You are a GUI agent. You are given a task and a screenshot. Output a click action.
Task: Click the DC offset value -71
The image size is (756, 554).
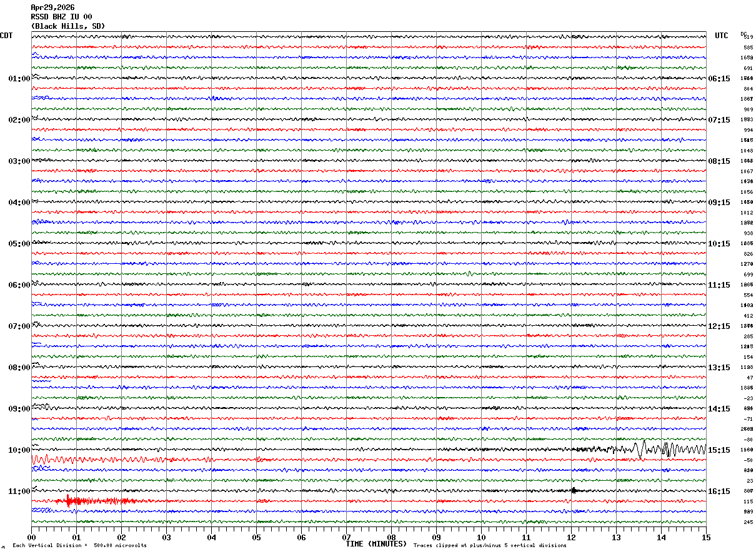point(749,419)
